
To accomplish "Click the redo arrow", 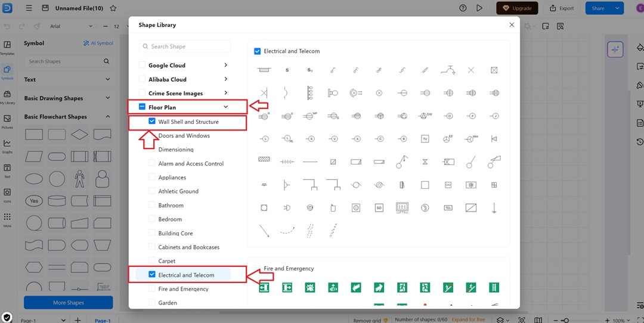I will pyautogui.click(x=22, y=26).
